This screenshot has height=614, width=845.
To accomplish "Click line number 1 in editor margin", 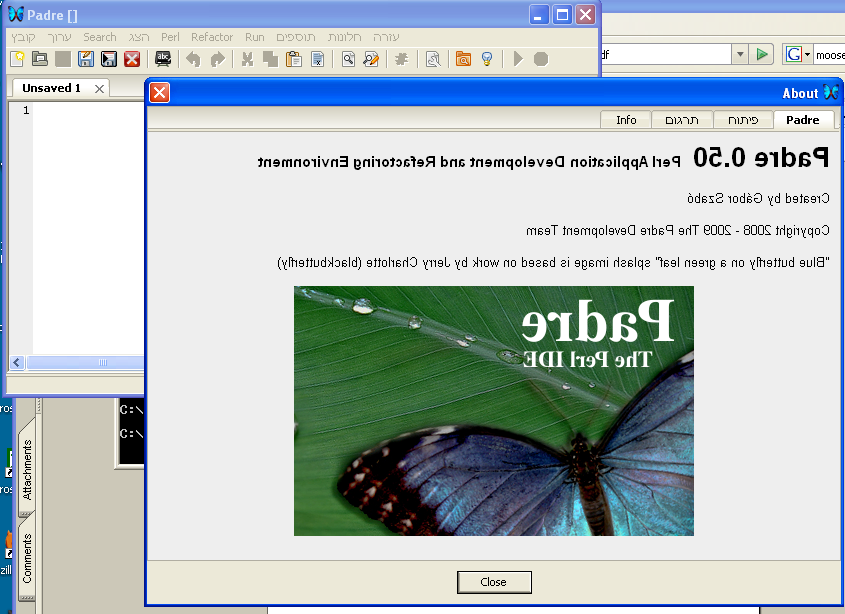I will click(26, 110).
